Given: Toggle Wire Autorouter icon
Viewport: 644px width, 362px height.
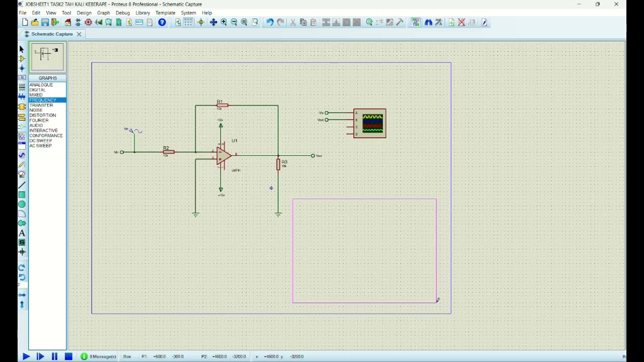Looking at the screenshot, I should click(416, 22).
